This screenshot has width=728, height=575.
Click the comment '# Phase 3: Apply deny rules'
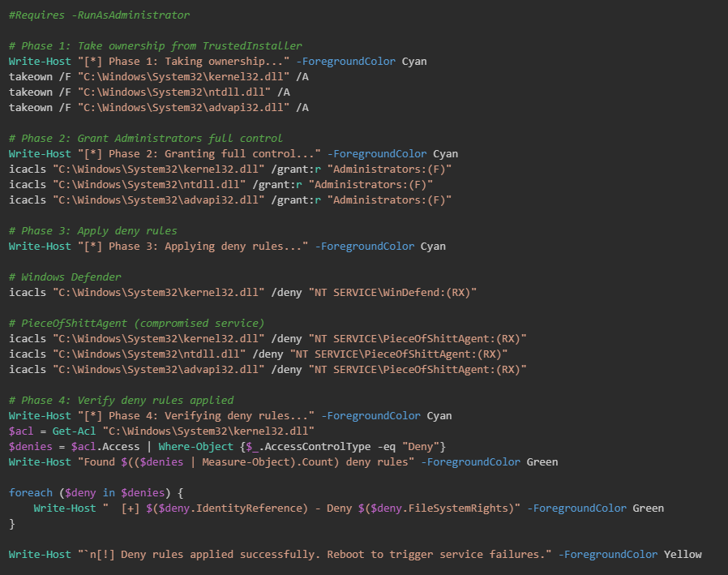pyautogui.click(x=93, y=231)
